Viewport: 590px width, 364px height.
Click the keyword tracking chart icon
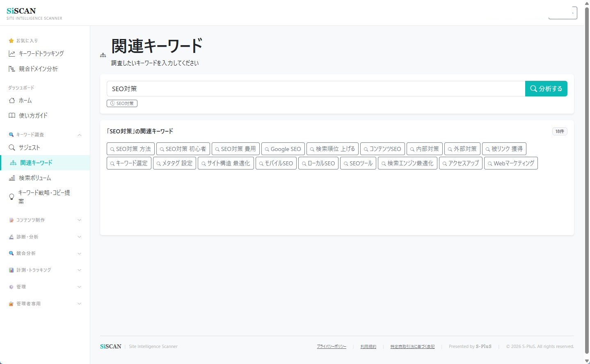(12, 54)
